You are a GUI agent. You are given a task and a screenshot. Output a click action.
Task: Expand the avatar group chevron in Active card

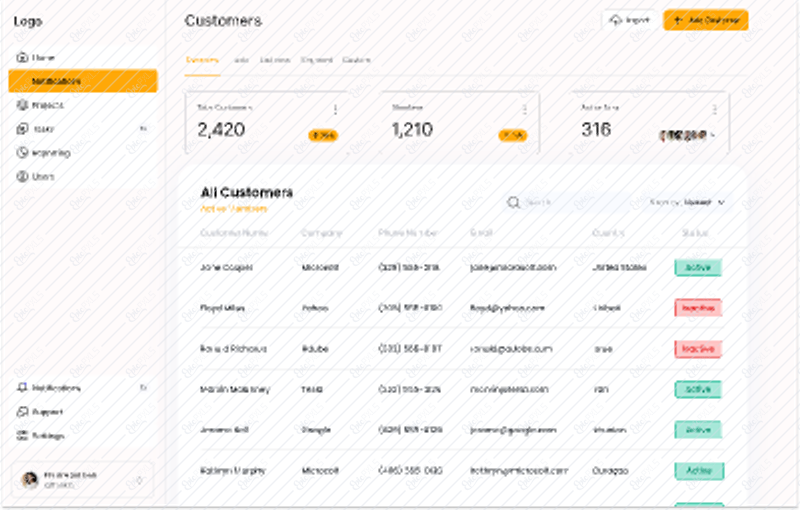[x=713, y=135]
